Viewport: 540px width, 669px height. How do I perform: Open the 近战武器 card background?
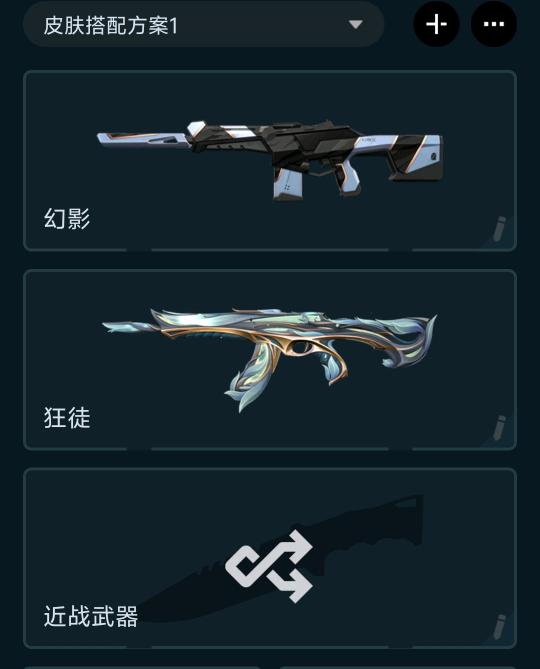pos(270,558)
